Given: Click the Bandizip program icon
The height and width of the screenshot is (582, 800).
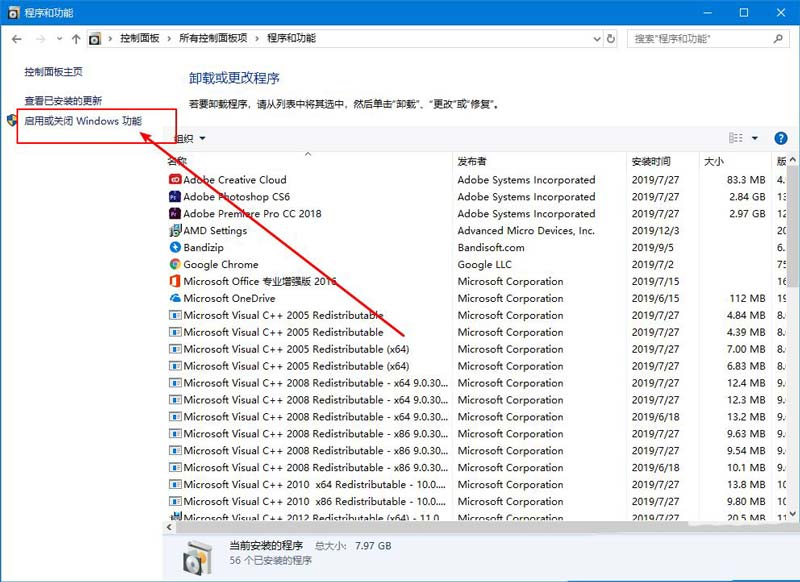Looking at the screenshot, I should point(175,247).
